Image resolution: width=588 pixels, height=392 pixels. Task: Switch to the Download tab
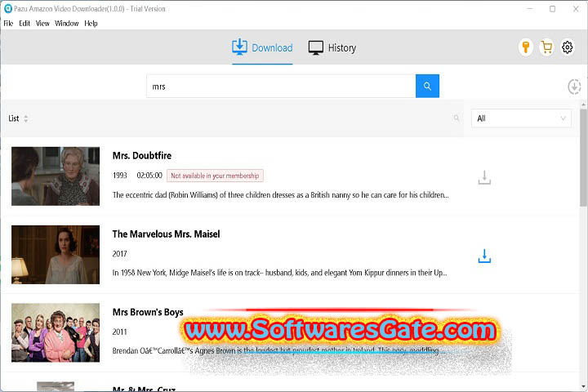262,48
